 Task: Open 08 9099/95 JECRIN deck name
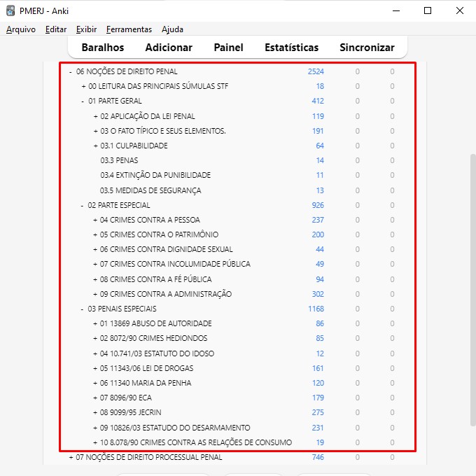pyautogui.click(x=130, y=412)
